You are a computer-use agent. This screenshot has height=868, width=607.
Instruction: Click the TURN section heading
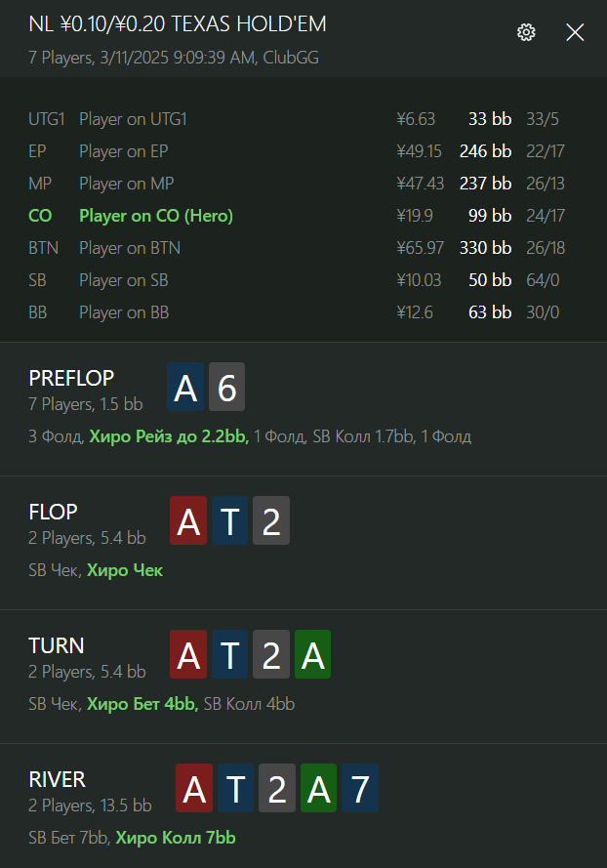57,646
